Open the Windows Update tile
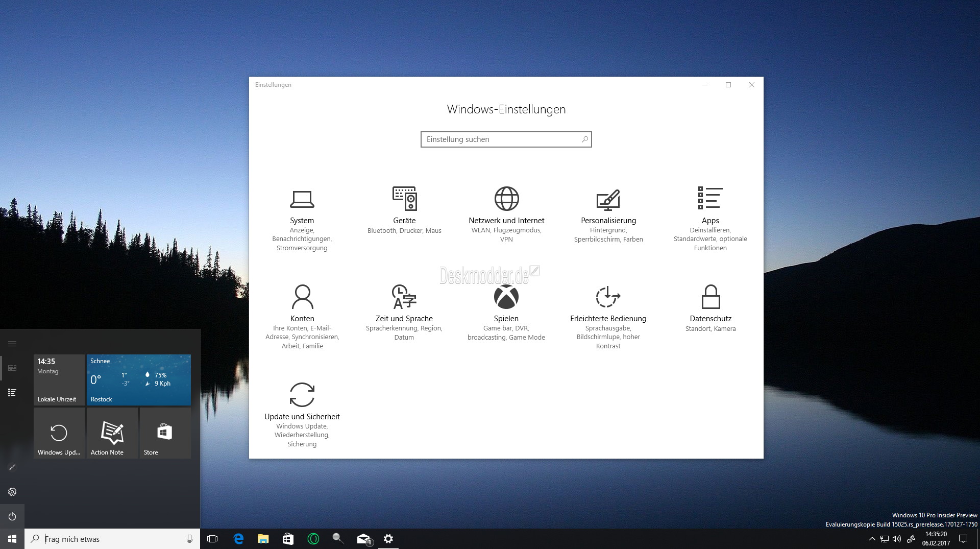Image resolution: width=980 pixels, height=549 pixels. (59, 433)
